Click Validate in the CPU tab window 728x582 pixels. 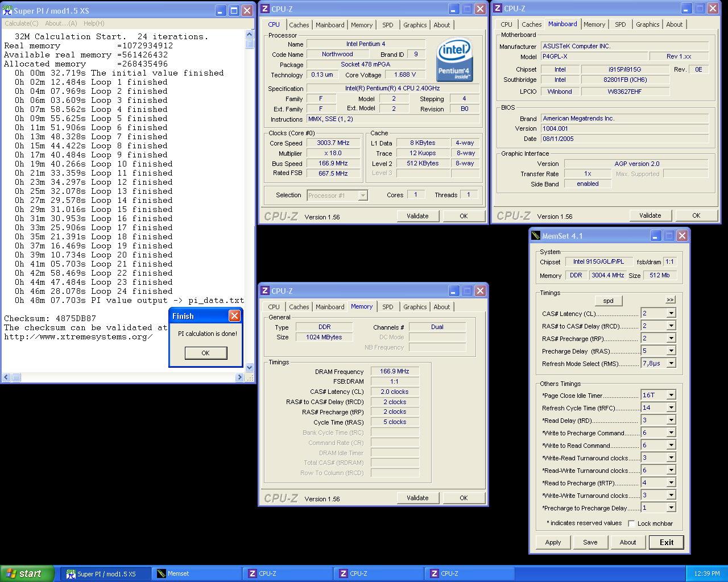pyautogui.click(x=417, y=216)
